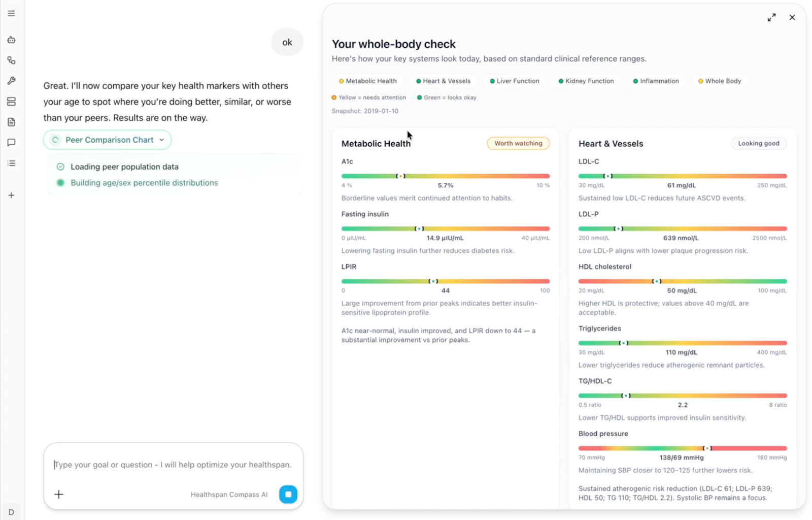Select the Metabolic Health filter chip
Image resolution: width=812 pixels, height=520 pixels.
click(368, 81)
